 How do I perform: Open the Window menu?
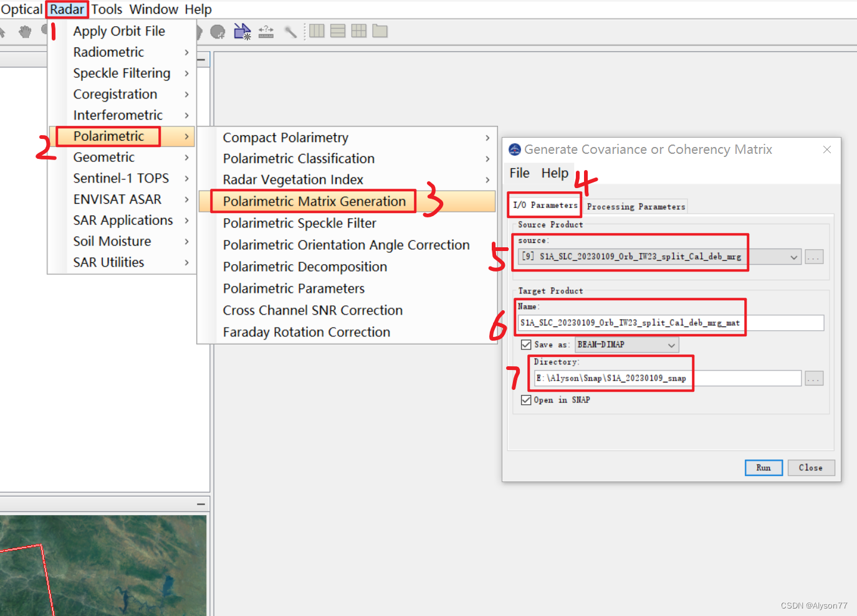(154, 9)
